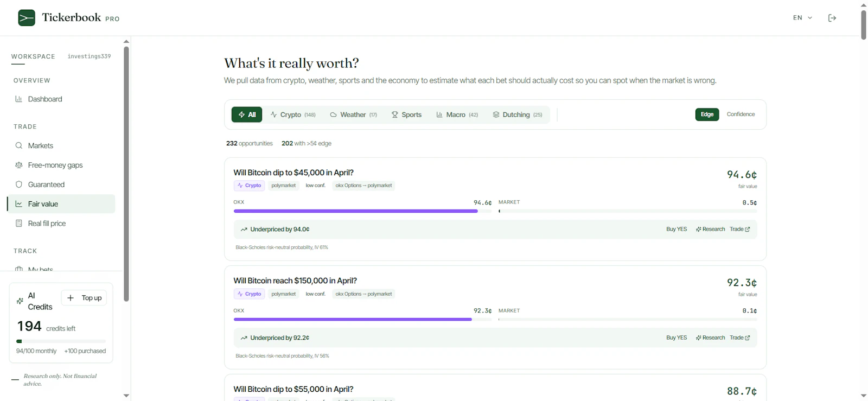868x401 pixels.
Task: Click the page scrollbar down arrow
Action: click(x=864, y=396)
